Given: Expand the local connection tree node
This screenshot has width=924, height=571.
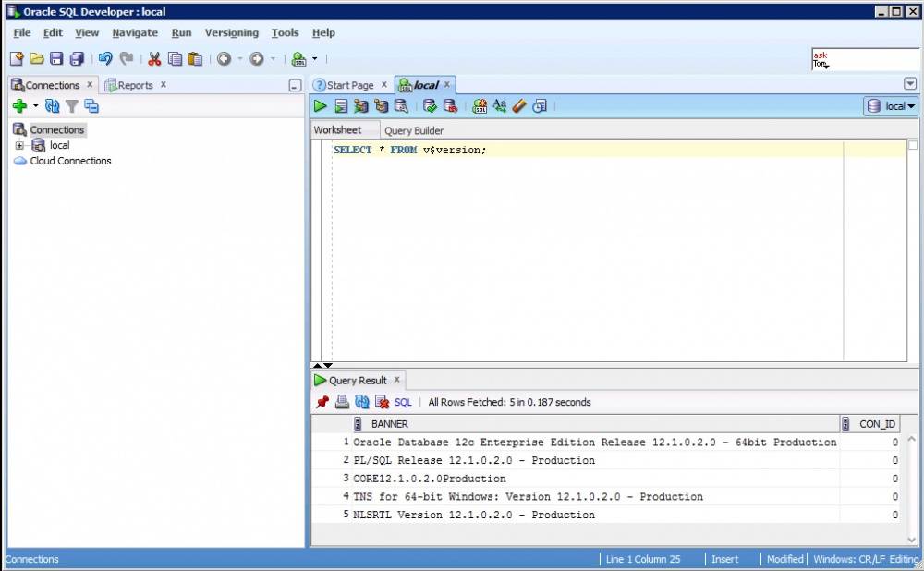Looking at the screenshot, I should pyautogui.click(x=19, y=145).
